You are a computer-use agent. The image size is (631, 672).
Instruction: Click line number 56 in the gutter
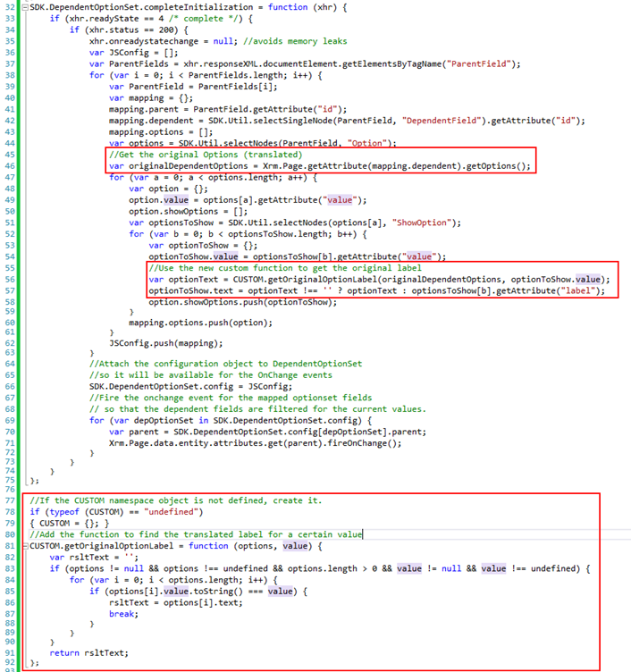point(10,280)
